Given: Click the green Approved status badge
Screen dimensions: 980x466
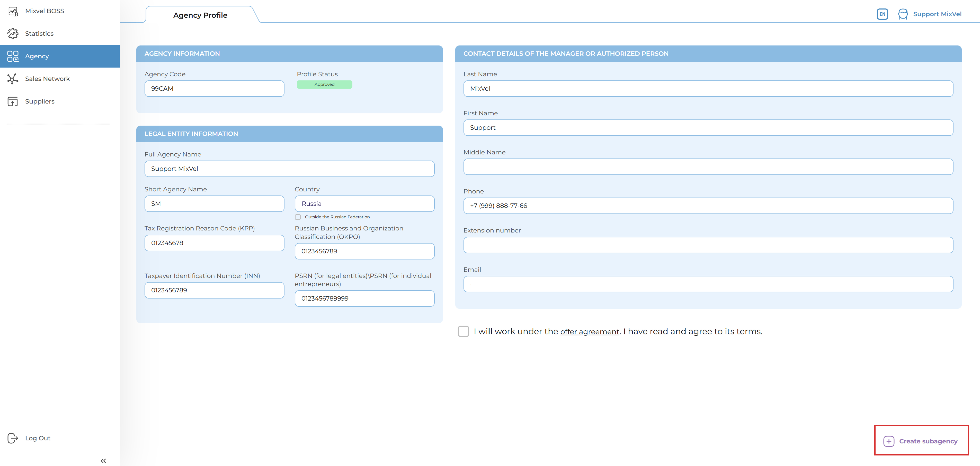Looking at the screenshot, I should click(x=324, y=84).
